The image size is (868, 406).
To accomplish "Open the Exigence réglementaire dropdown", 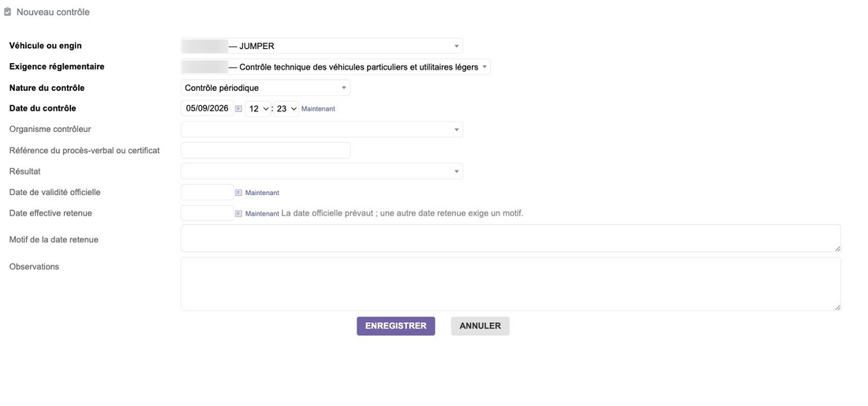I will pos(335,67).
